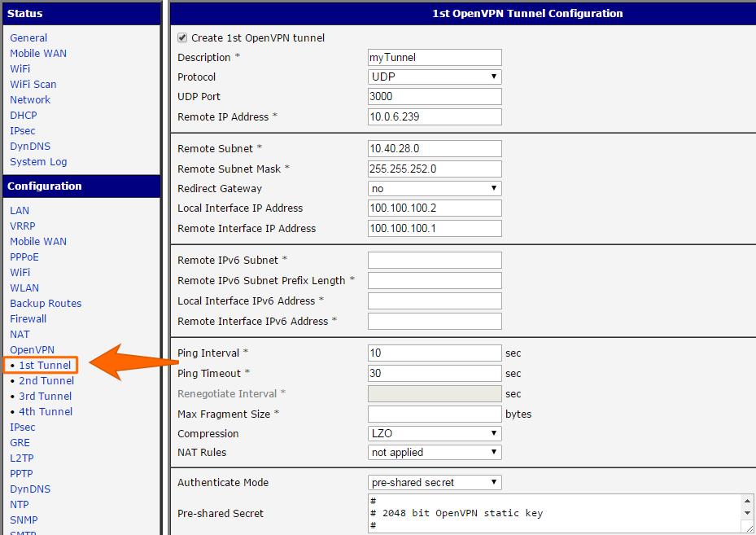Open the NTP configuration page

point(20,504)
